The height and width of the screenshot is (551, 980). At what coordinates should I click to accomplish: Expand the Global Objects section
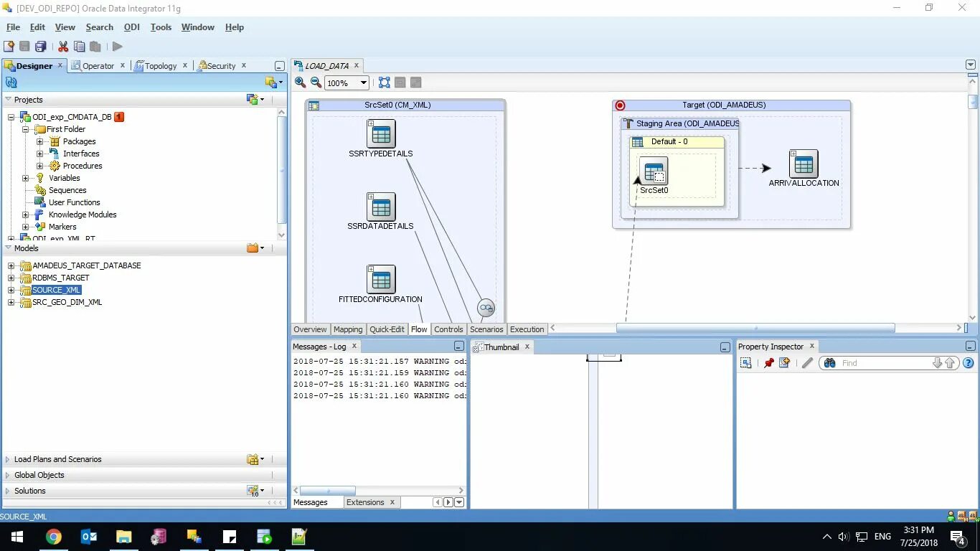point(8,475)
